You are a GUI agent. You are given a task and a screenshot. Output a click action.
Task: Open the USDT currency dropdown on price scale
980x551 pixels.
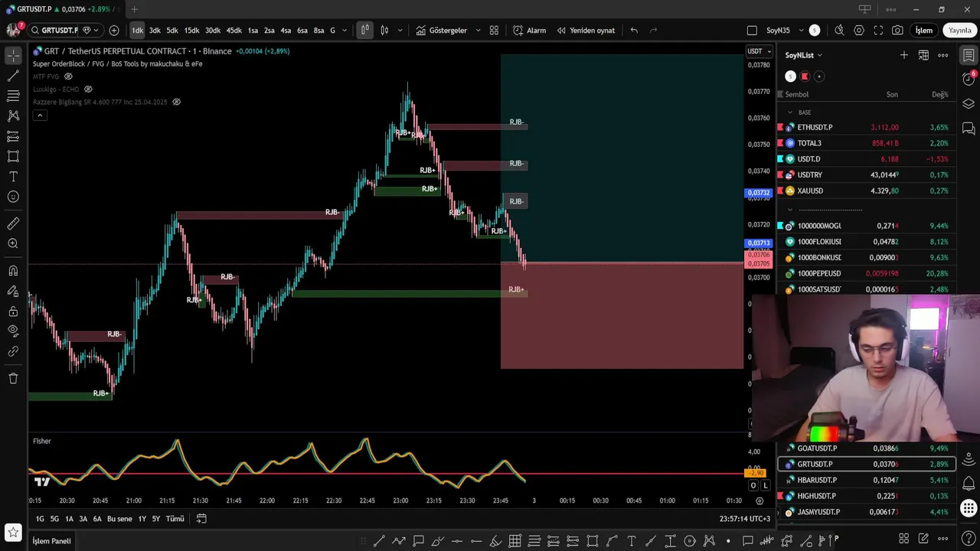(x=759, y=51)
